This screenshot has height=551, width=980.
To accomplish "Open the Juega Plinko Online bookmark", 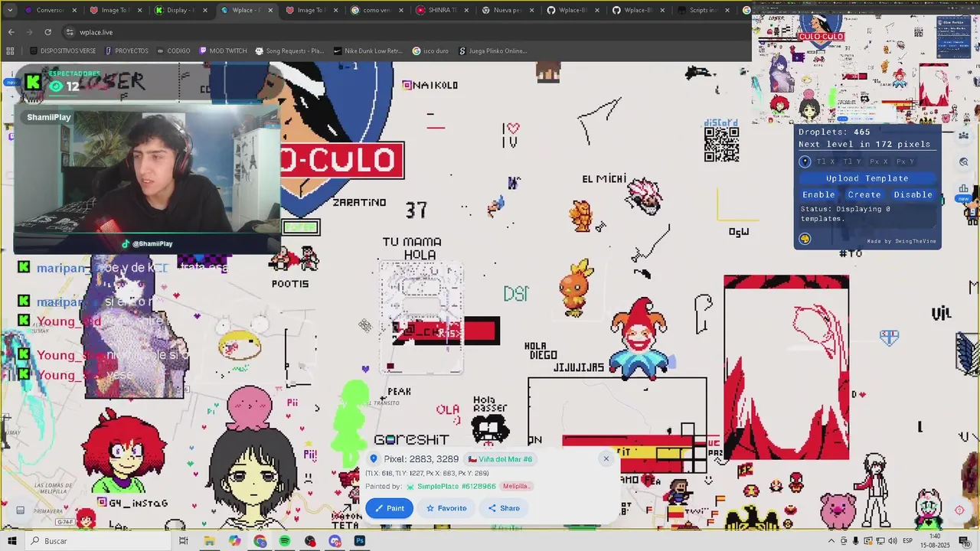I will click(493, 51).
